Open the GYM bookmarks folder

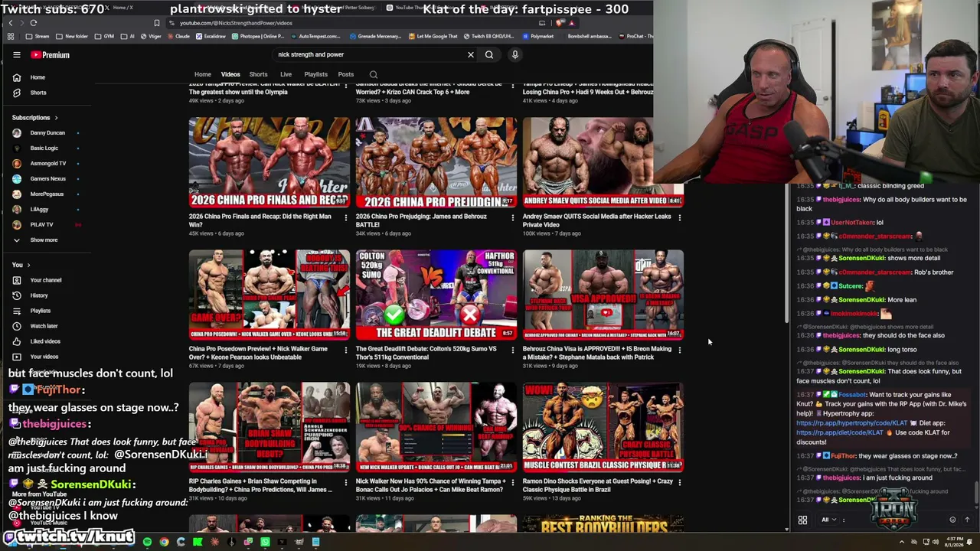104,36
